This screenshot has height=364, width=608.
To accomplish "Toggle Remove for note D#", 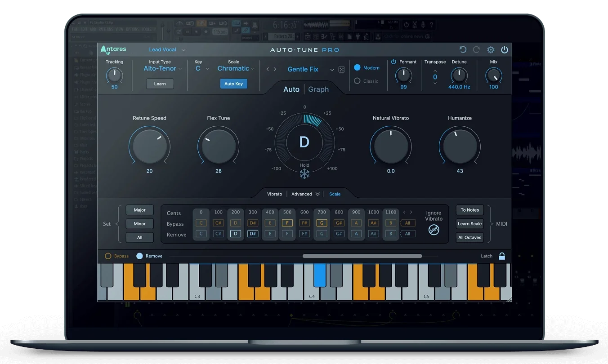I will [x=253, y=234].
